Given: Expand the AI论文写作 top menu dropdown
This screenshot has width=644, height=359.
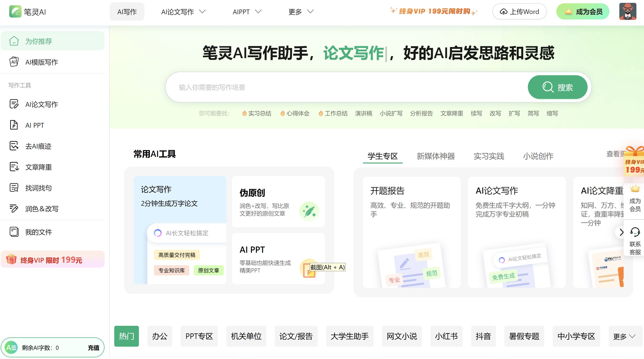Looking at the screenshot, I should click(x=202, y=12).
